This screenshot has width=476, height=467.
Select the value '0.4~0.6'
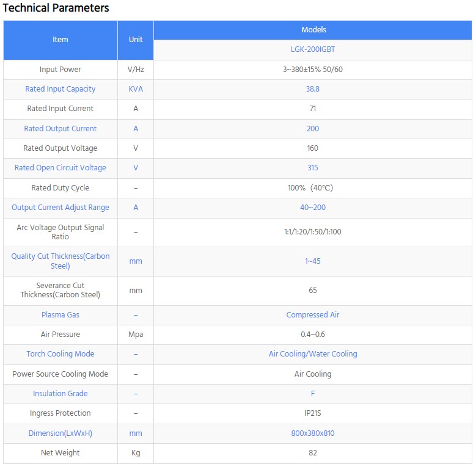point(313,334)
